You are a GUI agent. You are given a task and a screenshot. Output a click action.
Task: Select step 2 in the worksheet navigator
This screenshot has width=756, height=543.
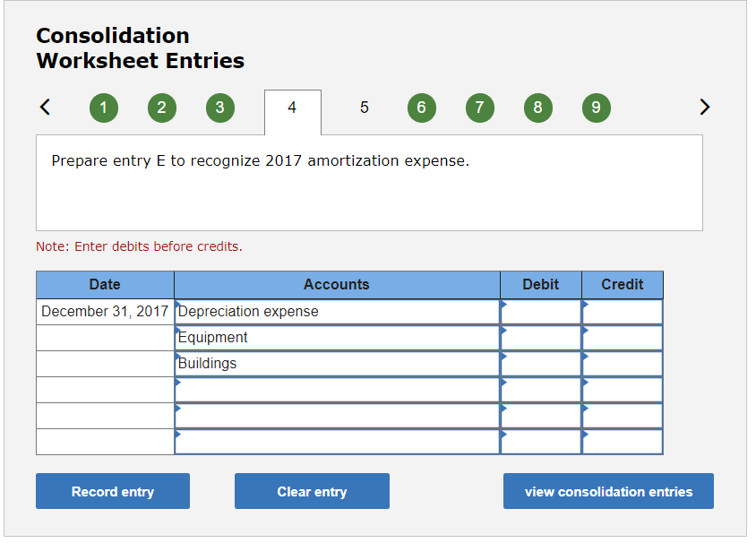pyautogui.click(x=161, y=108)
